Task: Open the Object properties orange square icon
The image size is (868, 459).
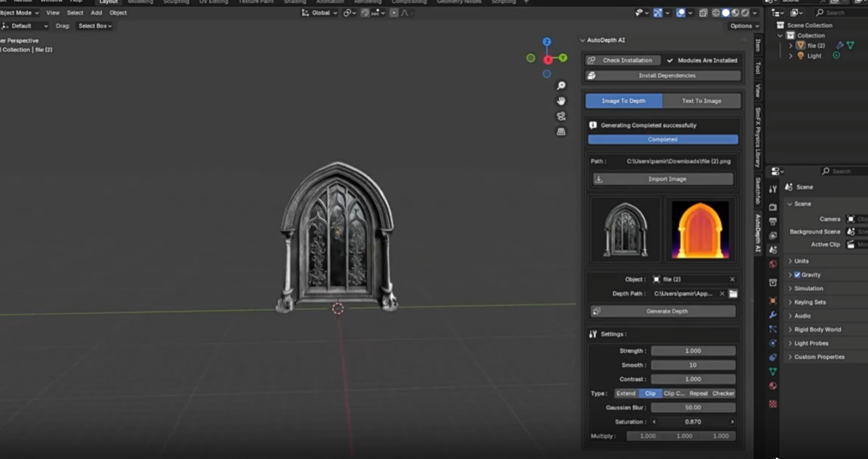Action: coord(772,301)
